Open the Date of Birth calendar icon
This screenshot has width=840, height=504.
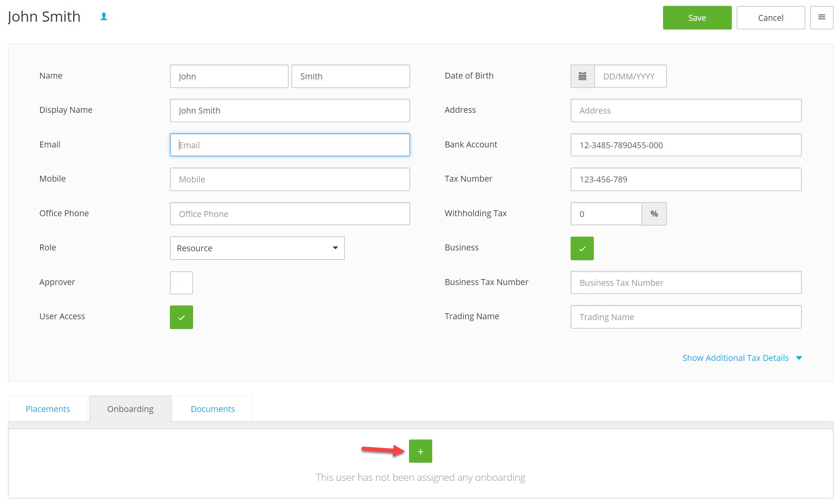pyautogui.click(x=582, y=76)
